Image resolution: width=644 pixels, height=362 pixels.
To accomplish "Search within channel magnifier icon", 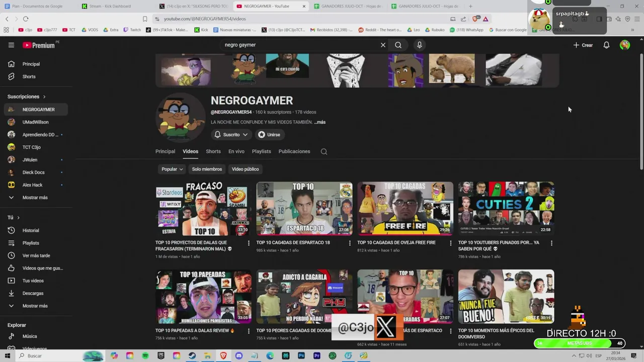I will coord(324,151).
